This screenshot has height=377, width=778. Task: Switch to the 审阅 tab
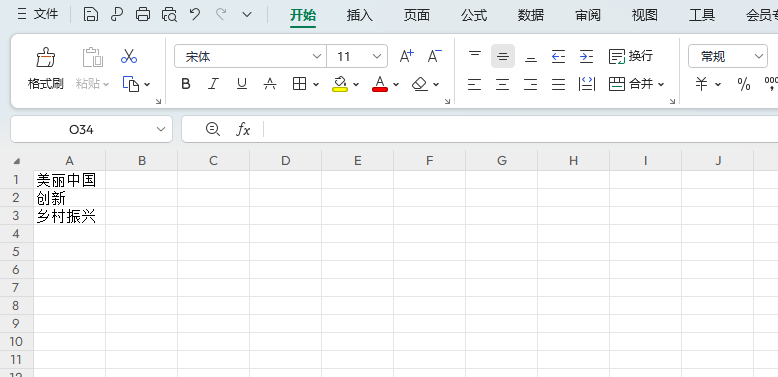pos(588,15)
